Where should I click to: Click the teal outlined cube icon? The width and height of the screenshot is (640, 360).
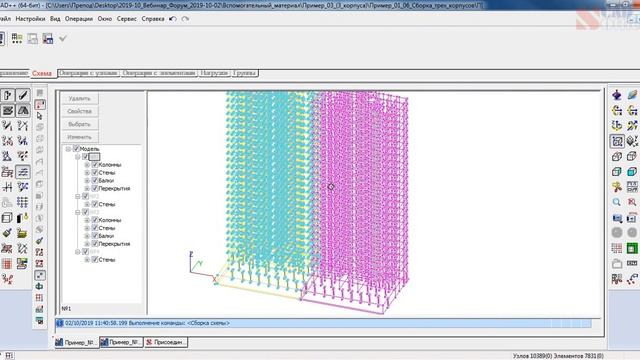click(x=617, y=172)
